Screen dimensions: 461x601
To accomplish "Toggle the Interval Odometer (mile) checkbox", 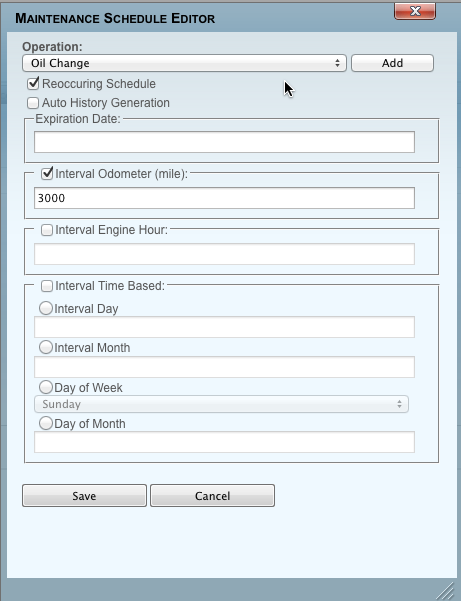I will (x=47, y=173).
